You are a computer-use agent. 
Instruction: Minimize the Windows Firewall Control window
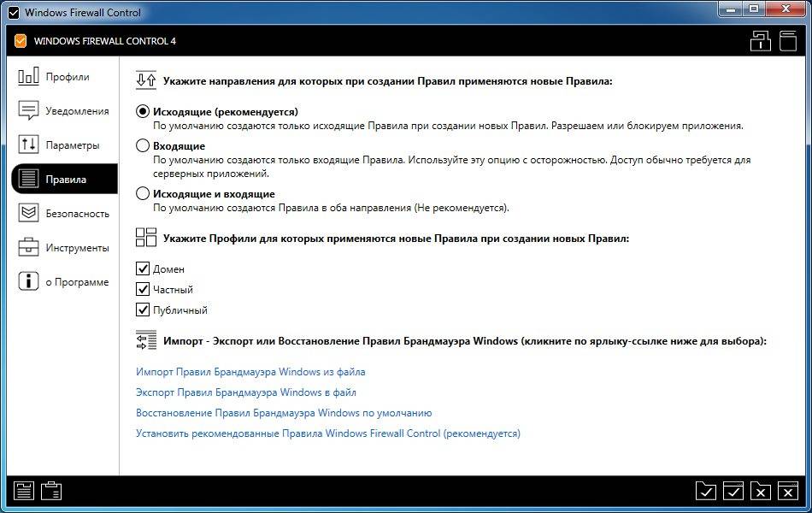[731, 9]
